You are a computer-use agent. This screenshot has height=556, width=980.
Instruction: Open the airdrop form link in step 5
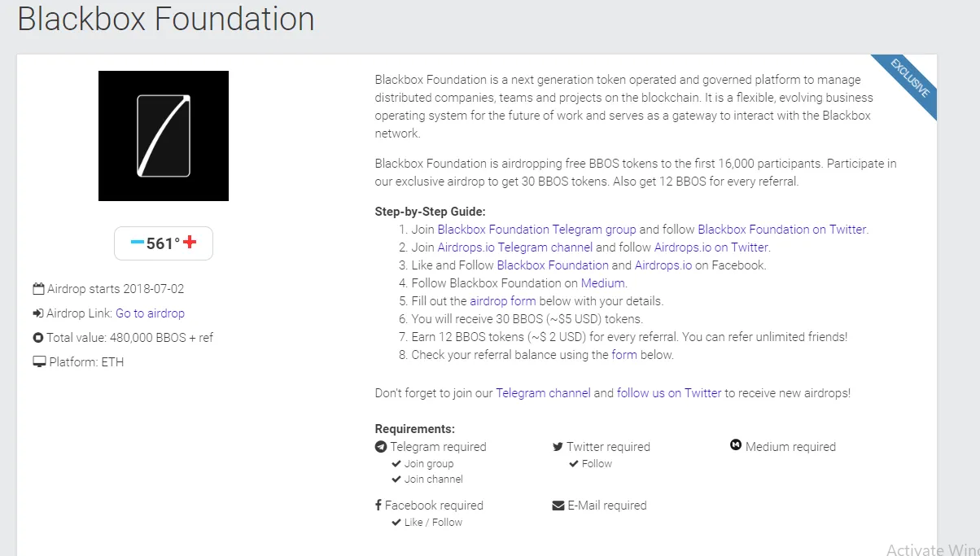503,301
